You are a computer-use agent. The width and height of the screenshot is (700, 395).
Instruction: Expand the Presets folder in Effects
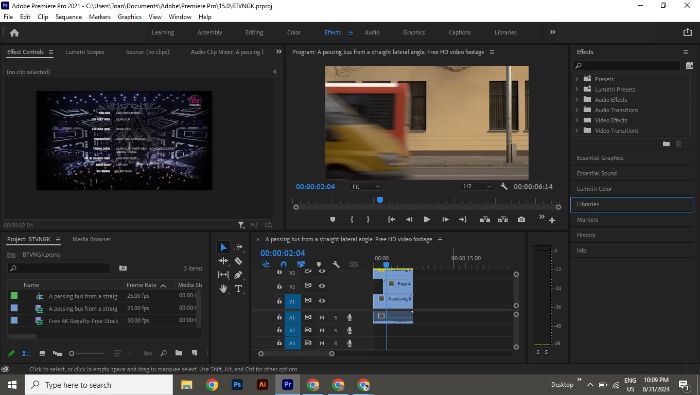577,79
